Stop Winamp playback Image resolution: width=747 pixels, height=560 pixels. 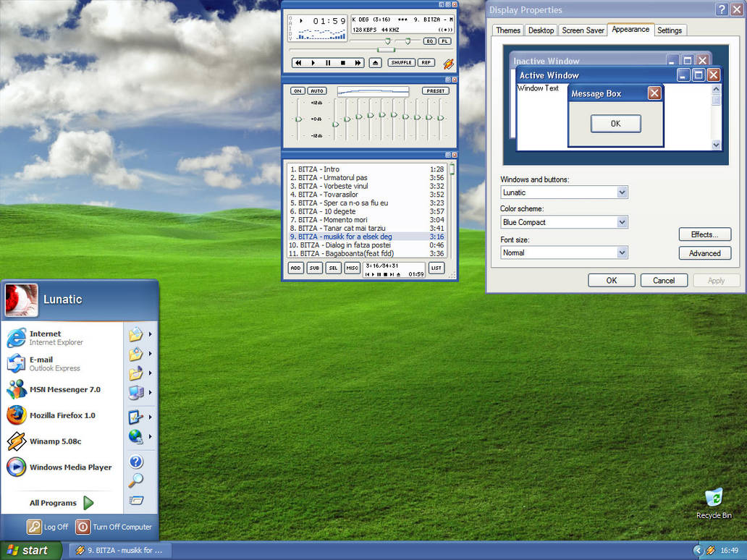tap(343, 63)
